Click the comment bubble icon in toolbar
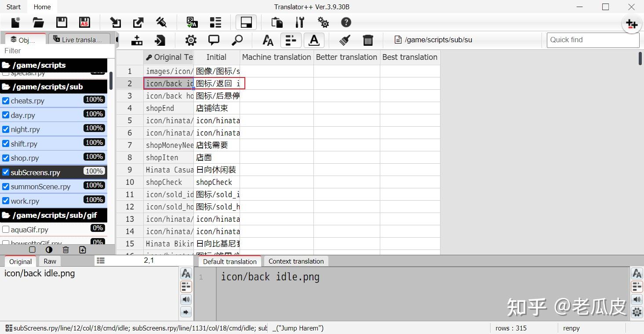 pyautogui.click(x=214, y=40)
